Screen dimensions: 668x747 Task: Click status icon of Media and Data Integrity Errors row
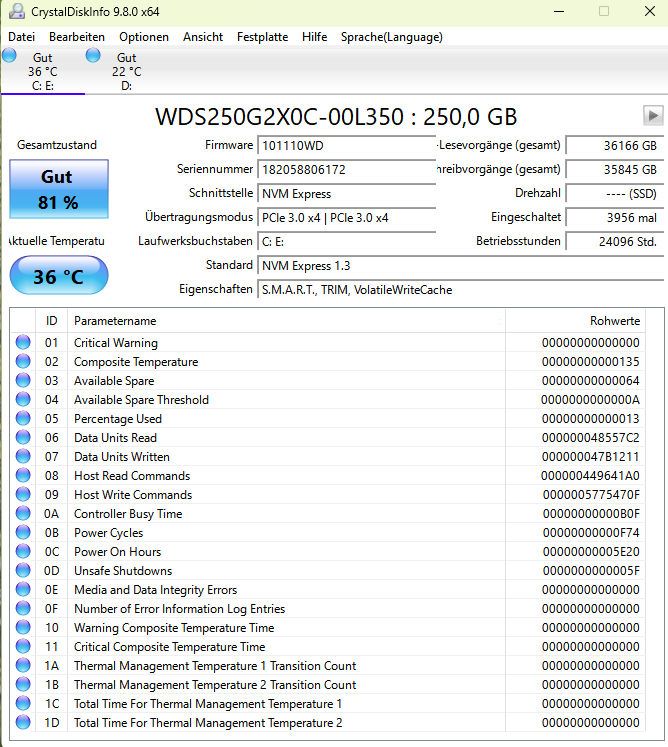pyautogui.click(x=23, y=589)
